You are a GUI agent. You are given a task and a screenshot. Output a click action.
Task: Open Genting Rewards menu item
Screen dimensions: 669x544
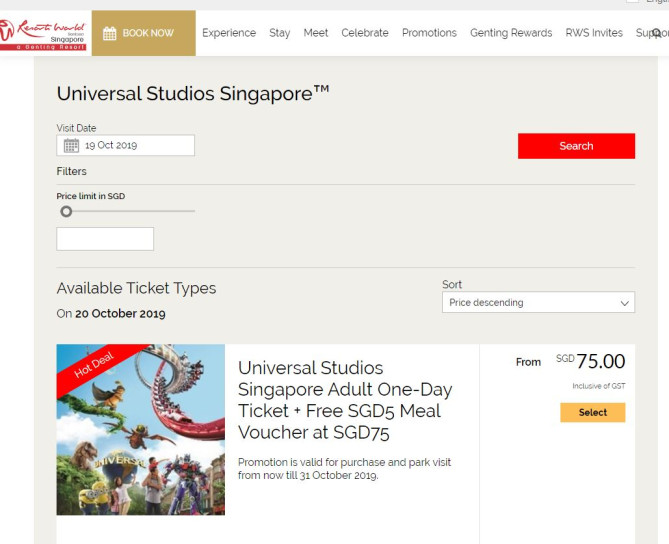pyautogui.click(x=511, y=33)
